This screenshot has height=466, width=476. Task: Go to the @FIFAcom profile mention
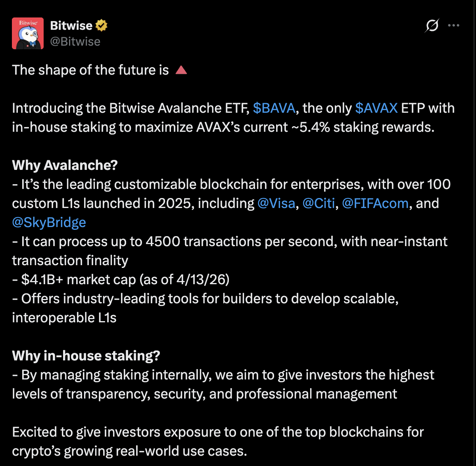(375, 203)
